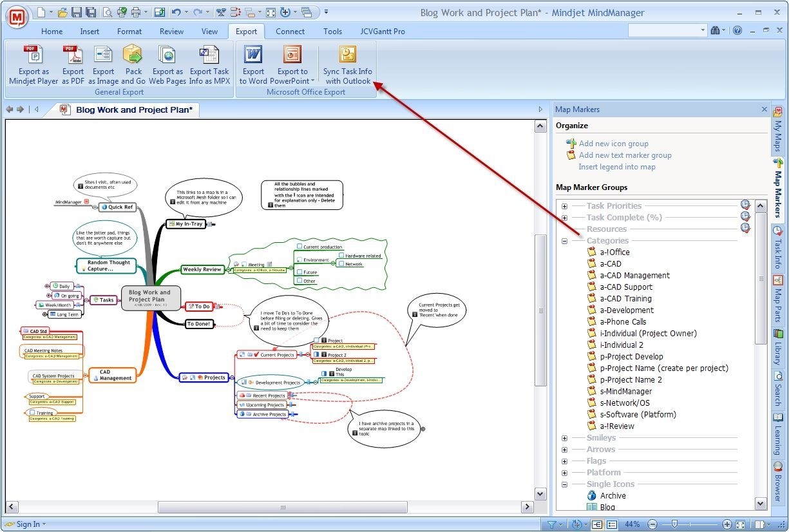
Task: Expand the Flags marker group
Action: click(x=565, y=461)
